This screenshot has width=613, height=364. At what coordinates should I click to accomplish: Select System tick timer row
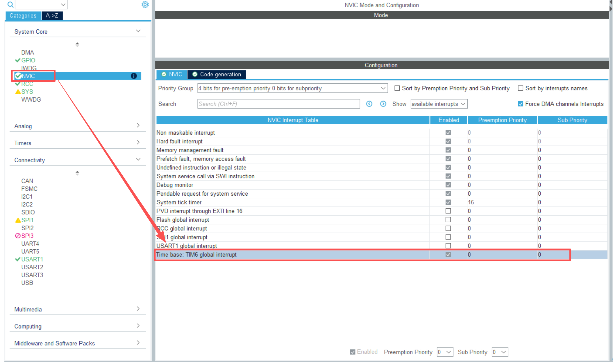(382, 202)
